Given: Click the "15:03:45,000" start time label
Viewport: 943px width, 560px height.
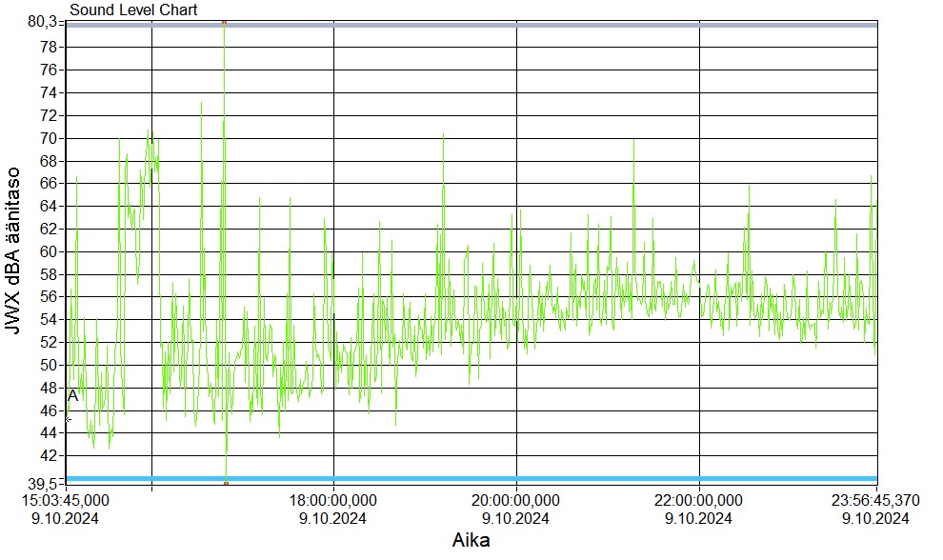Looking at the screenshot, I should tap(66, 500).
